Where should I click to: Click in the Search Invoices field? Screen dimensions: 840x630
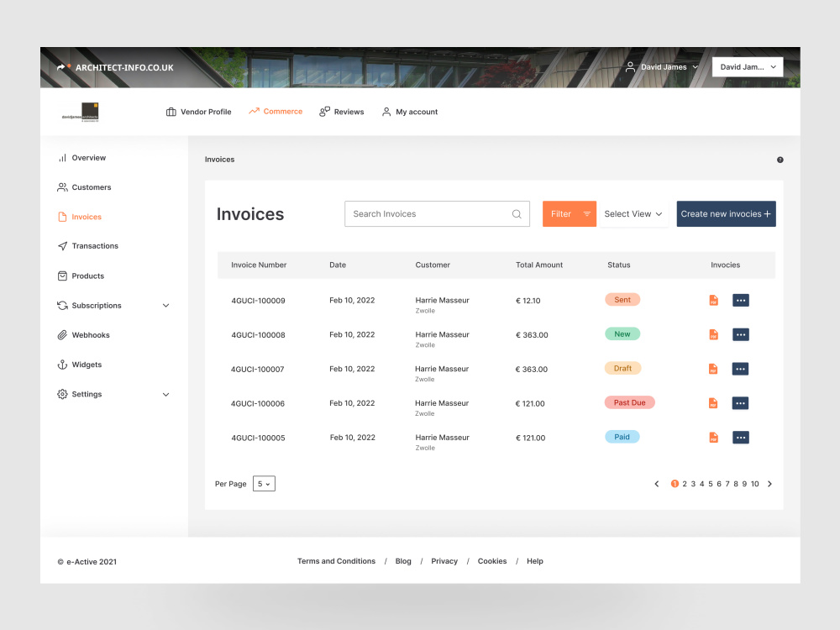coord(437,213)
